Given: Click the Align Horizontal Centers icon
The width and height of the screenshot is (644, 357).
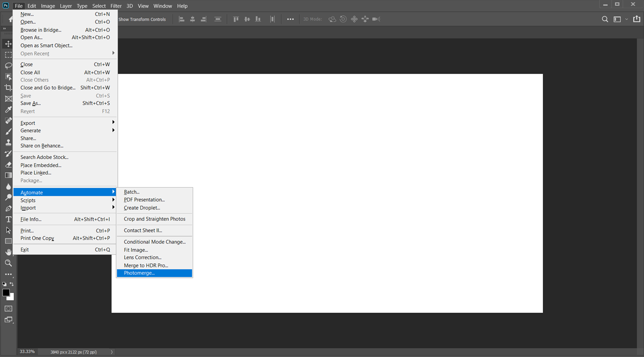Looking at the screenshot, I should (x=193, y=19).
